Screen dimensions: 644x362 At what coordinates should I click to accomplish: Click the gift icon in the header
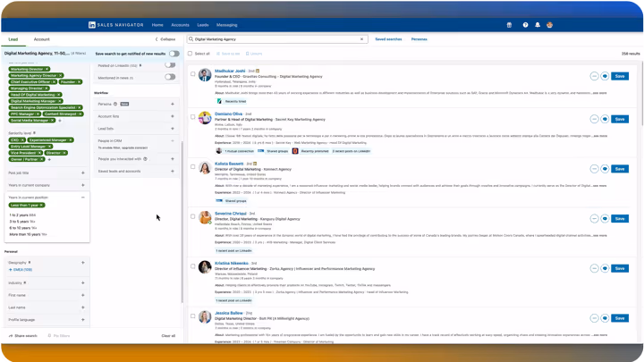(x=509, y=25)
